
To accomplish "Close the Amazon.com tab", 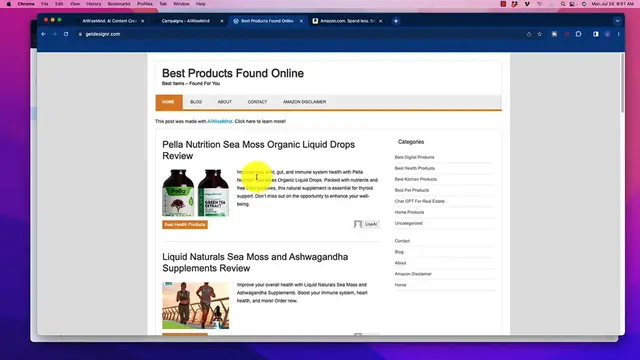I will point(380,21).
